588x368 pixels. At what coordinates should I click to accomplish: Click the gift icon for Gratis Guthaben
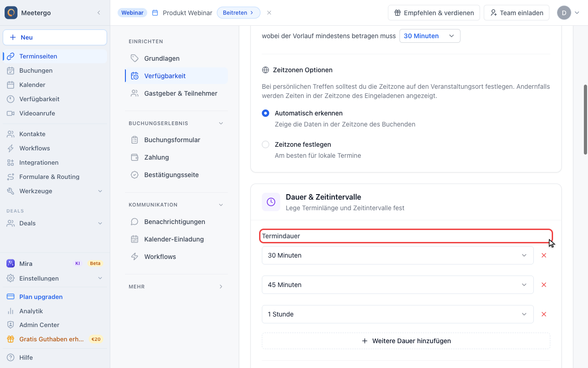(11, 339)
